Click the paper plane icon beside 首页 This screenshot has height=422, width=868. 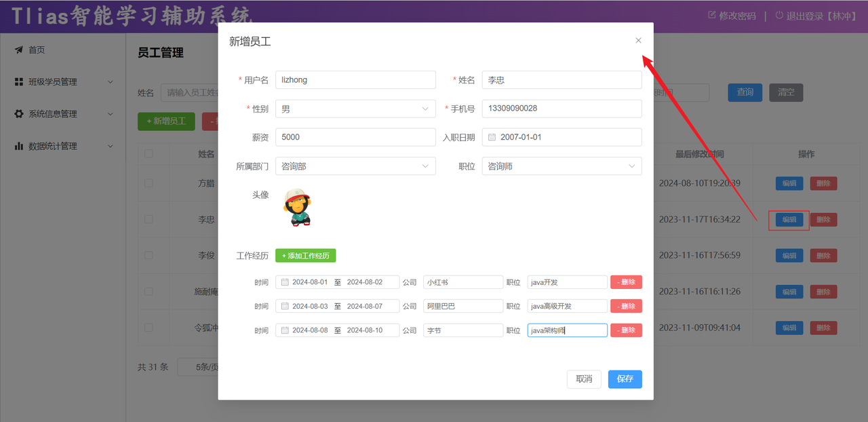point(18,49)
